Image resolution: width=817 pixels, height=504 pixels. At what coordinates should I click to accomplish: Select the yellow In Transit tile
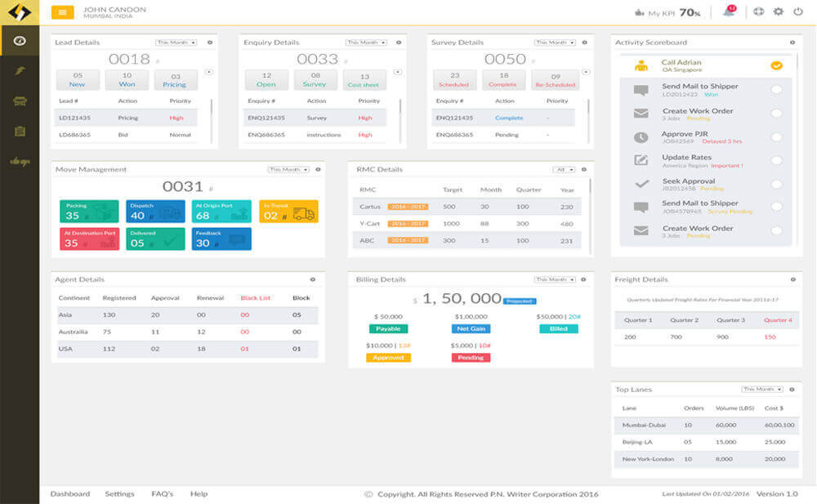pos(288,212)
